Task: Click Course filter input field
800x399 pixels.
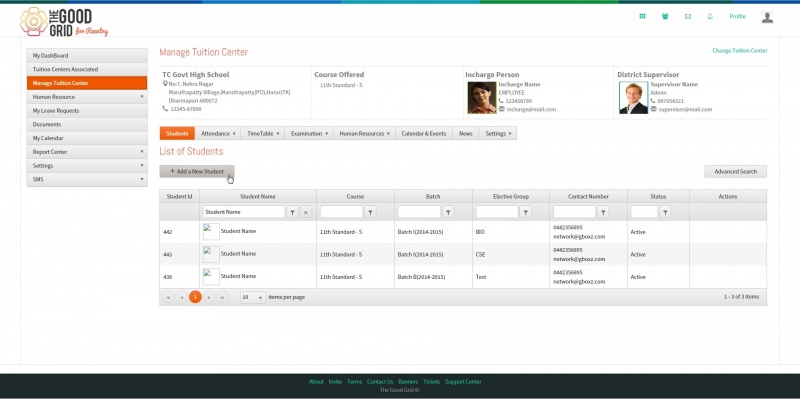Action: pos(341,212)
